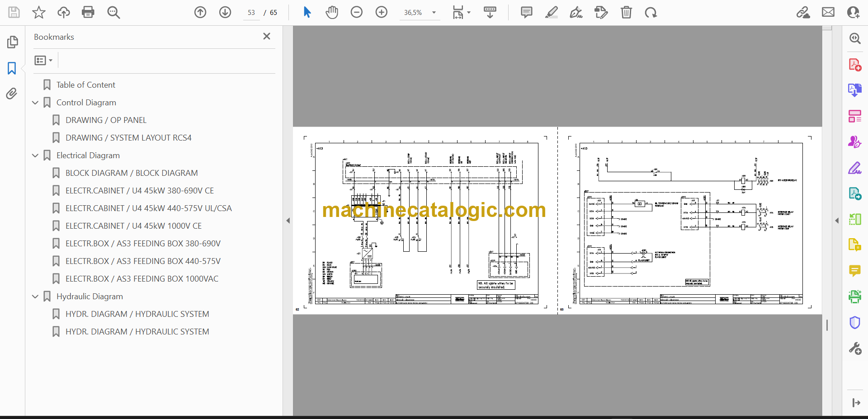Image resolution: width=868 pixels, height=419 pixels.
Task: Select the highlight text pen tool
Action: pos(552,12)
